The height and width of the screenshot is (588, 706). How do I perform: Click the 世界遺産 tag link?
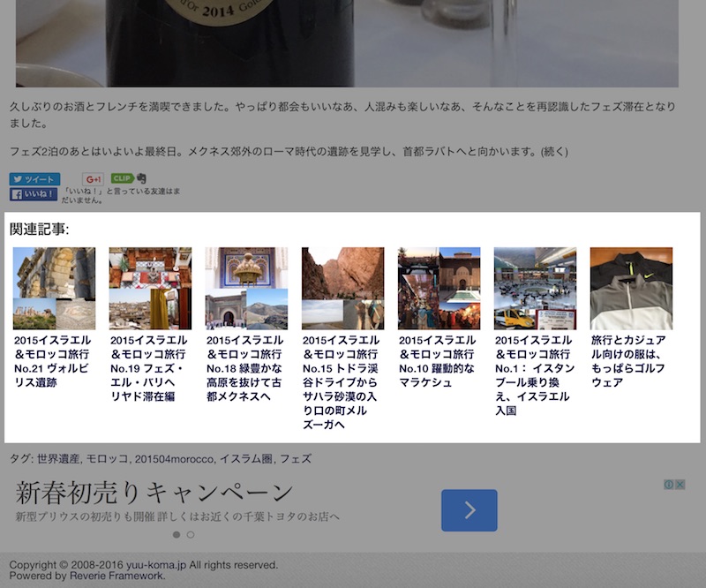point(58,459)
